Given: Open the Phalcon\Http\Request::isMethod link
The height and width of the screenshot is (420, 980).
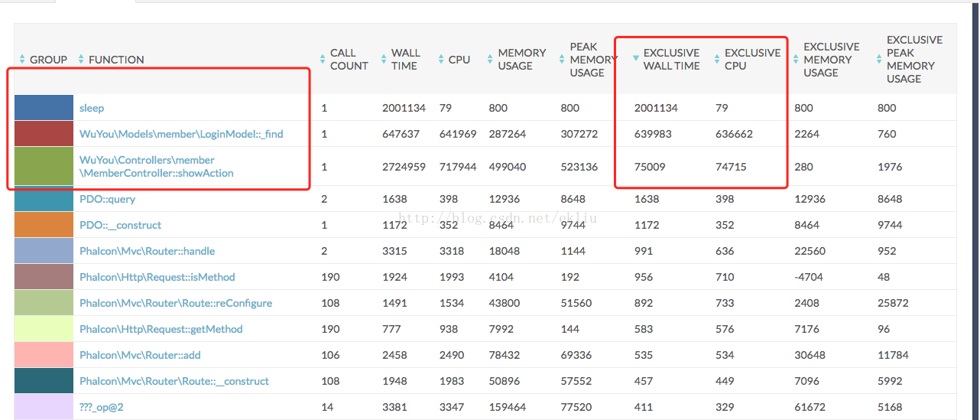Looking at the screenshot, I should coord(157,277).
